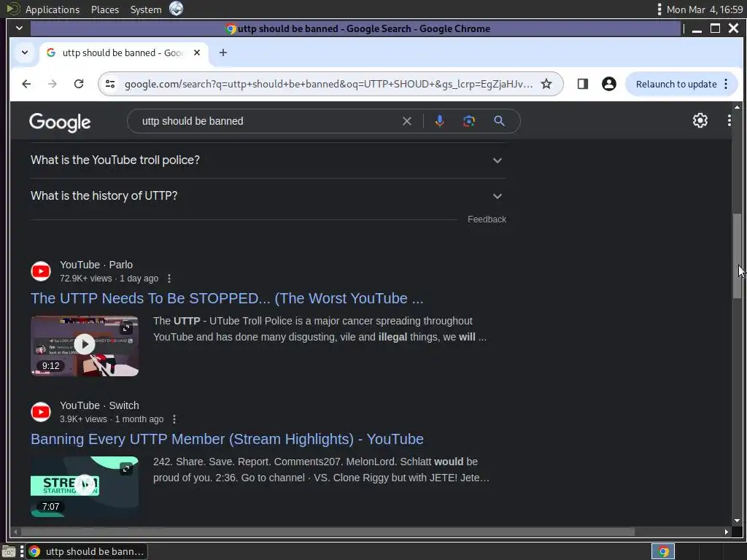Screen dimensions: 747x560
Task: Start voice search with microphone icon
Action: pyautogui.click(x=439, y=121)
